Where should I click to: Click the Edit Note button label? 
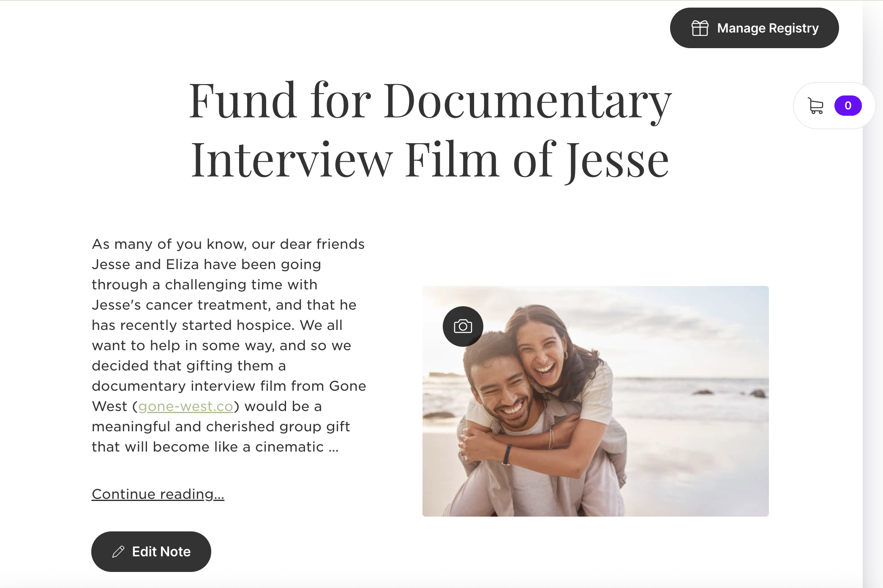coord(161,552)
